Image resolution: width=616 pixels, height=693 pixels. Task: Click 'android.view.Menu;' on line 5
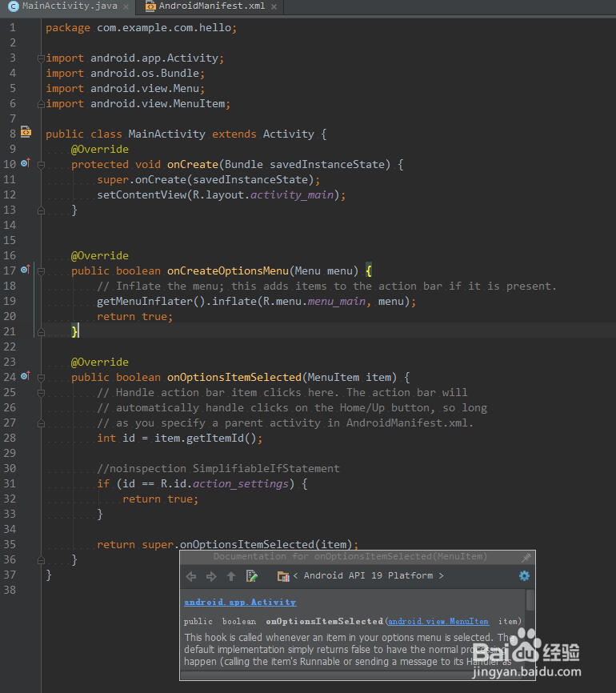[x=147, y=88]
